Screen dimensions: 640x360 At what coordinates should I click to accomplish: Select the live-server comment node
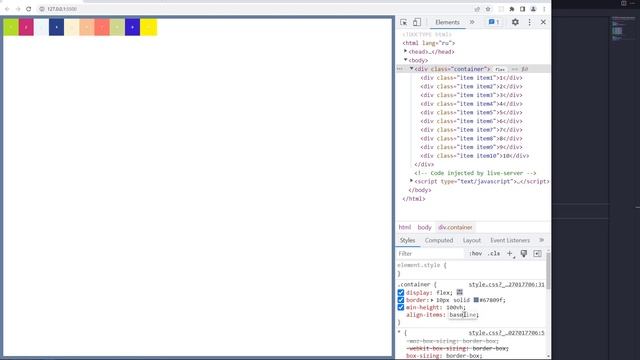(475, 173)
